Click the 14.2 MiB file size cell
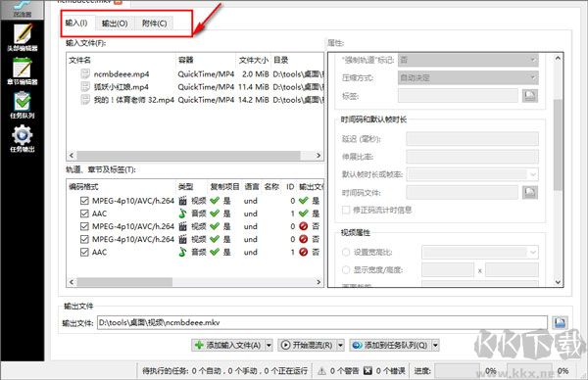 (x=254, y=100)
